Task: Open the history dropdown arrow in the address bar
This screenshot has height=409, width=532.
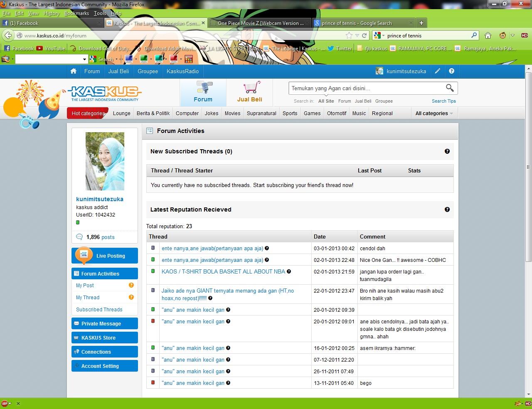Action: coord(357,35)
